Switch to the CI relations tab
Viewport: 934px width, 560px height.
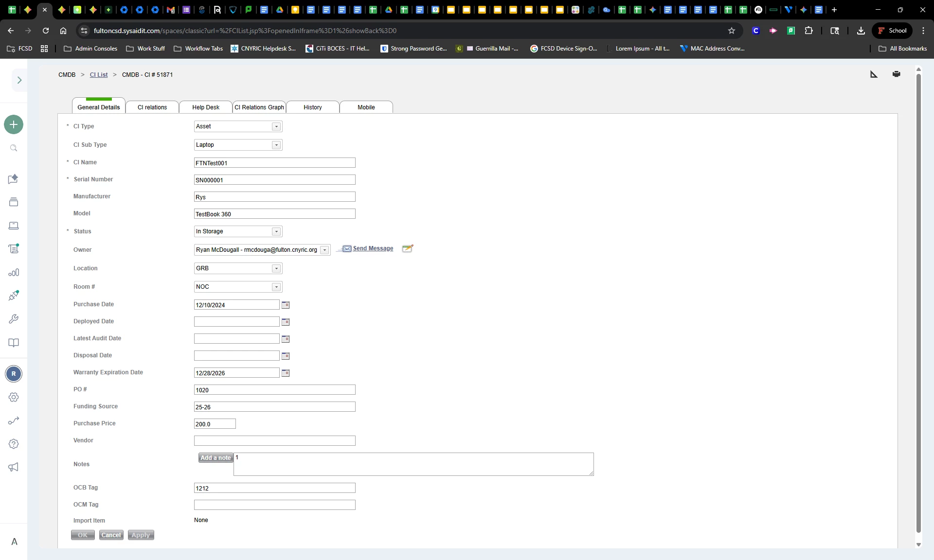pyautogui.click(x=152, y=107)
